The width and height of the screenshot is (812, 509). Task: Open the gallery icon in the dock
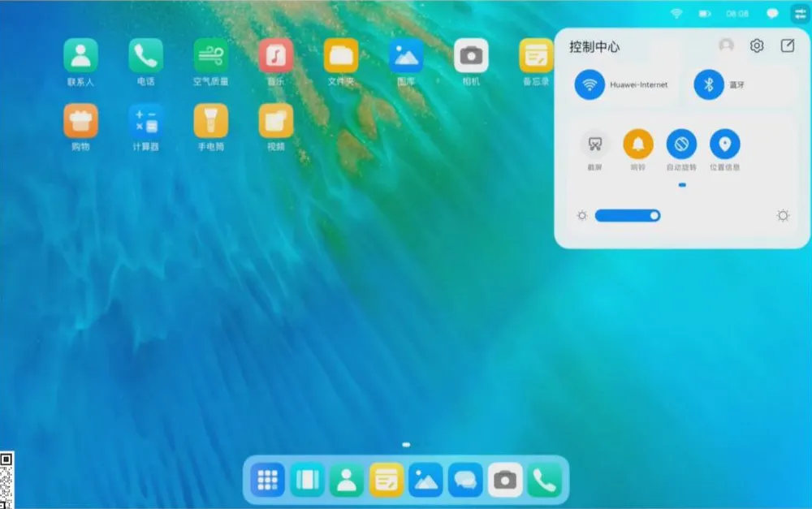coord(425,480)
